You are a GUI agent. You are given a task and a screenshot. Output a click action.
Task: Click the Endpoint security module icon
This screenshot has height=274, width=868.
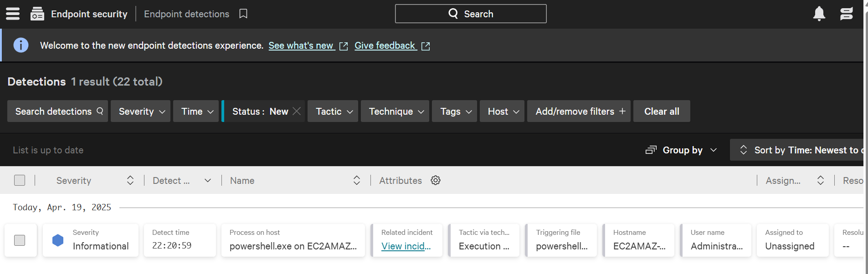coord(37,14)
